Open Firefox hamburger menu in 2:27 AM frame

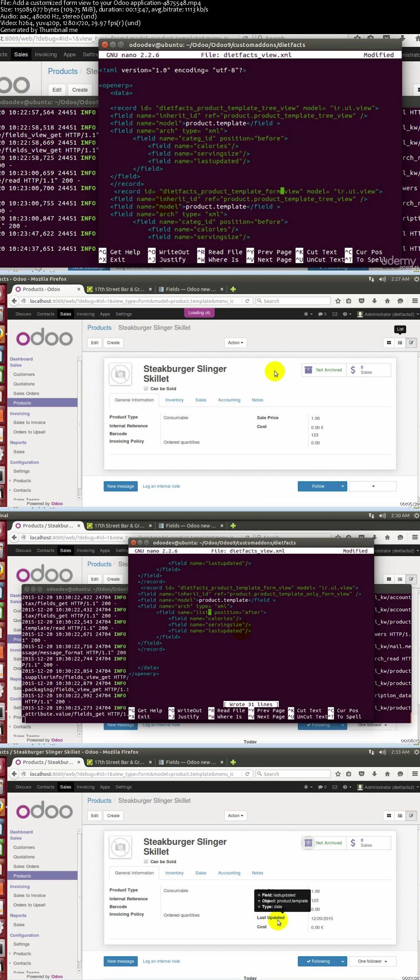pos(415,301)
